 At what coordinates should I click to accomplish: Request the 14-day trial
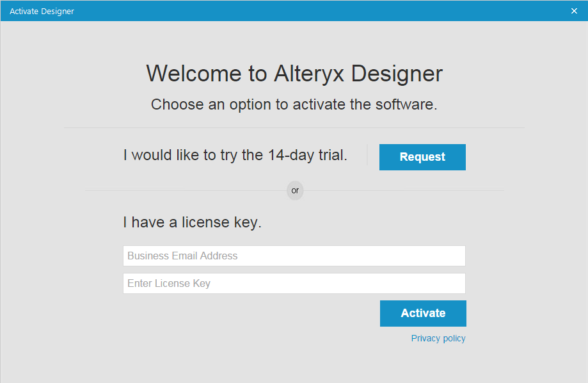(x=422, y=157)
